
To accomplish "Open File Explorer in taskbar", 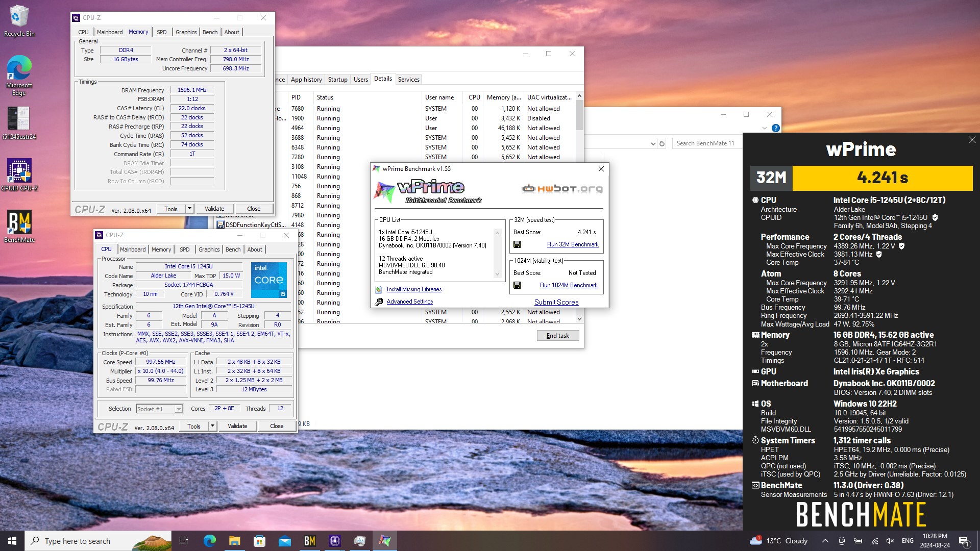I will [x=234, y=541].
